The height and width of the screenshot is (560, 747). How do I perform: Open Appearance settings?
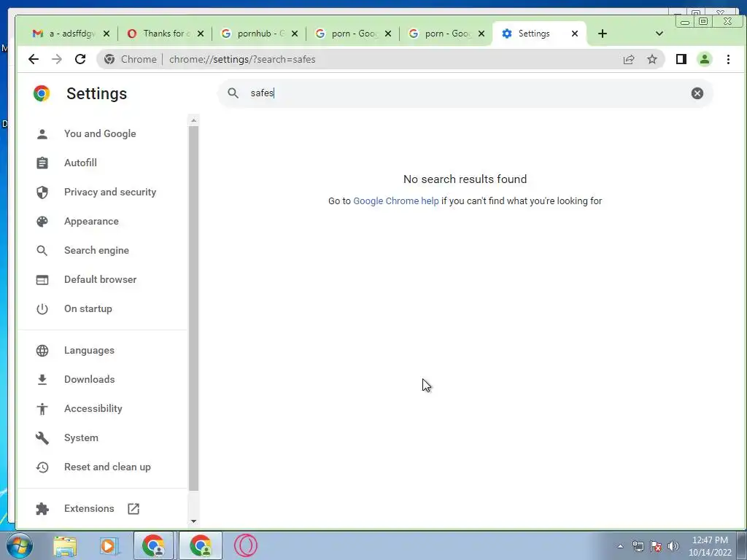pyautogui.click(x=91, y=222)
